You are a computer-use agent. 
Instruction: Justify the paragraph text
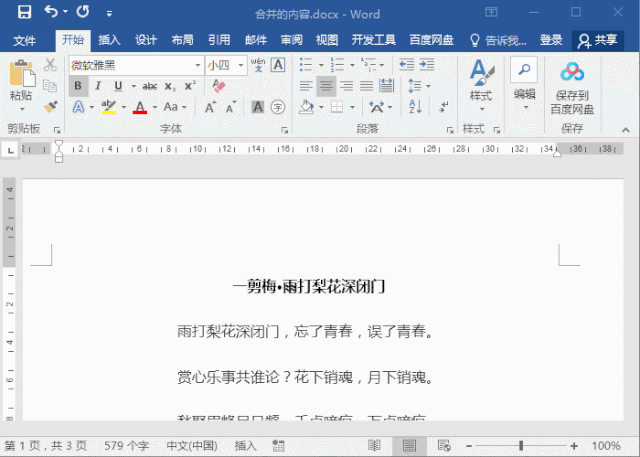point(366,86)
